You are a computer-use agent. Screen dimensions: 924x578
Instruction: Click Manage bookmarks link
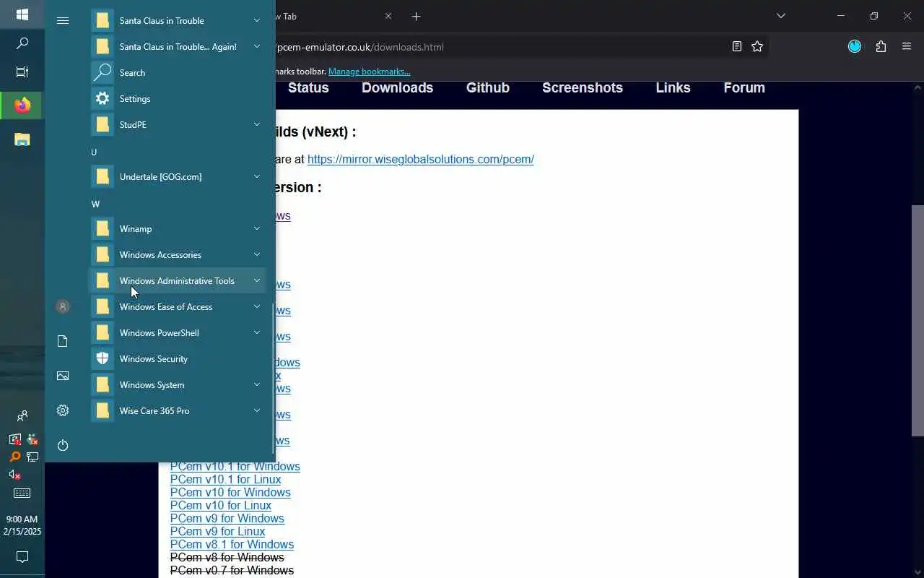(369, 71)
